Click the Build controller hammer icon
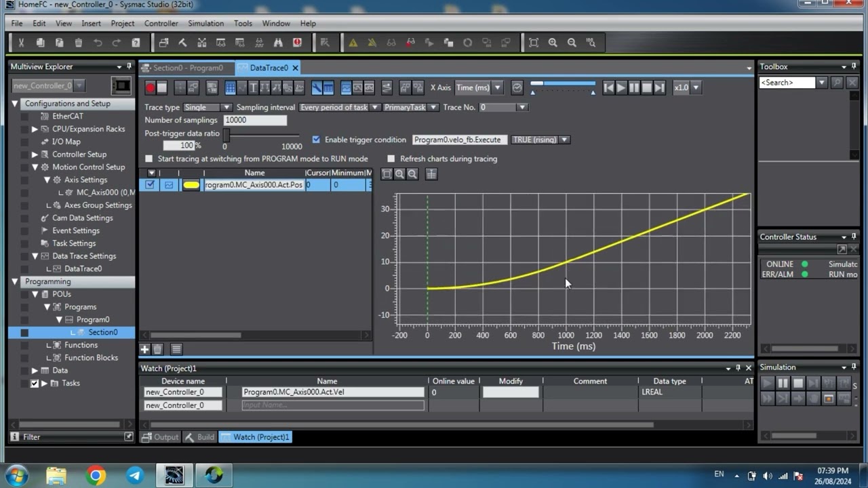Viewport: 868px width, 488px height. (182, 43)
